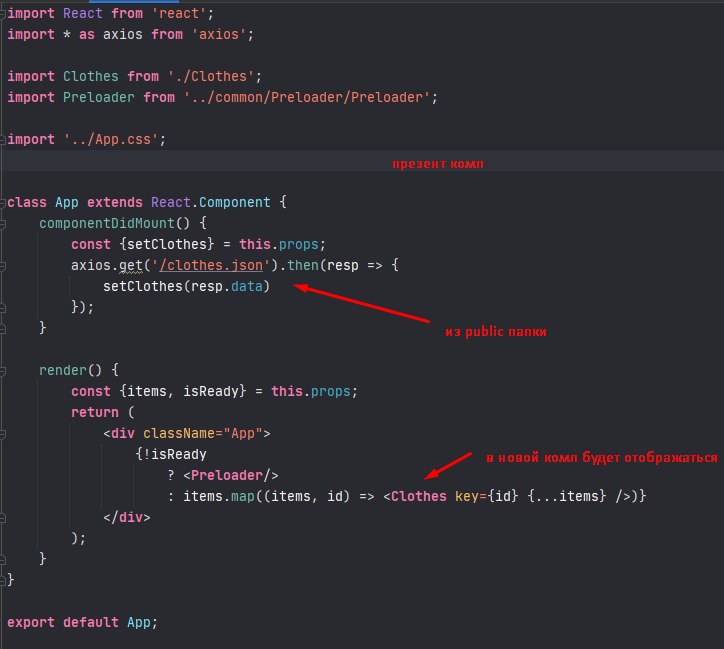724x649 pixels.
Task: Click the return keyword in render
Action: point(95,412)
